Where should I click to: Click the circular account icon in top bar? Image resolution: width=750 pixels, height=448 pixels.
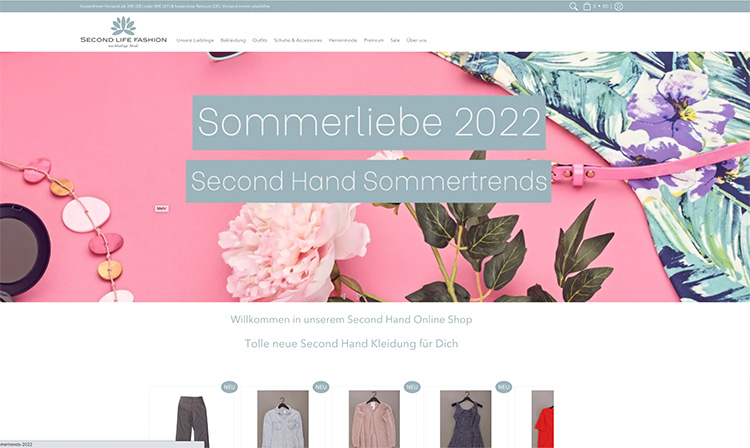pyautogui.click(x=618, y=7)
